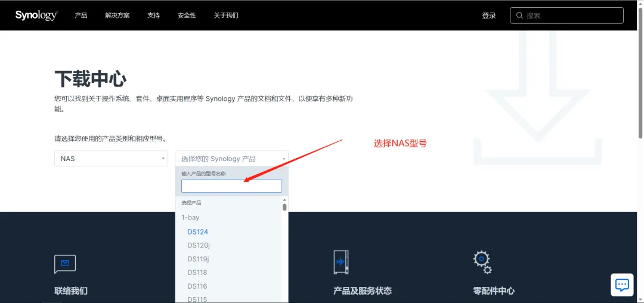This screenshot has height=303, width=644.
Task: Open the 产品 menu
Action: tap(81, 16)
